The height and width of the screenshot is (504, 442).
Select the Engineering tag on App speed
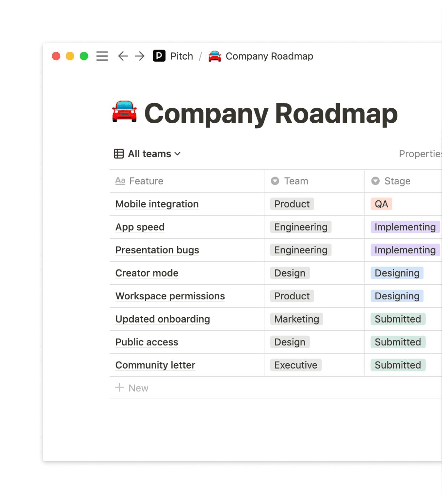tap(300, 227)
